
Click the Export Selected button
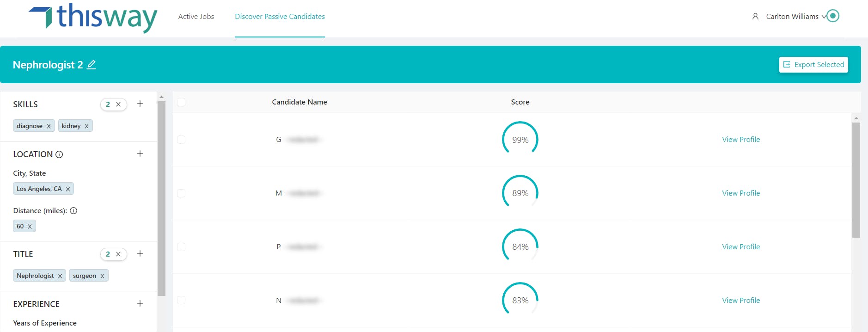[813, 65]
